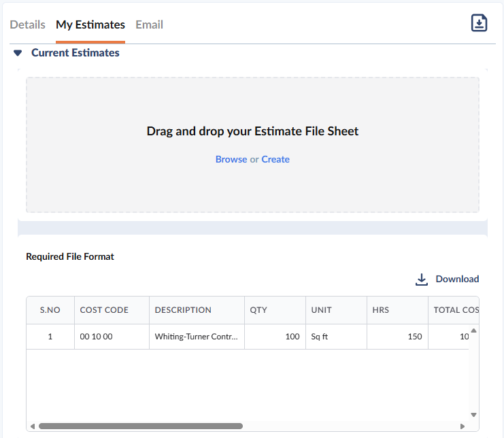Select the unit cell Sq ft
Image resolution: width=504 pixels, height=438 pixels.
336,337
